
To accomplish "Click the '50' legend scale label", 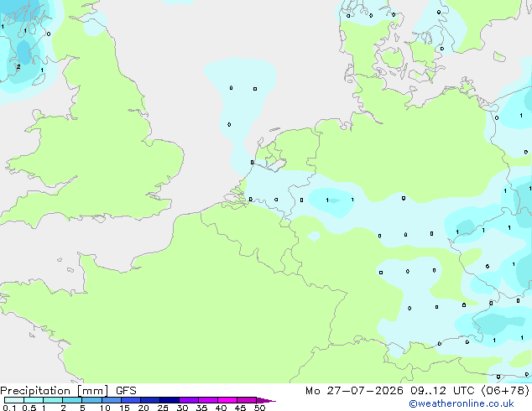I will [x=259, y=408].
